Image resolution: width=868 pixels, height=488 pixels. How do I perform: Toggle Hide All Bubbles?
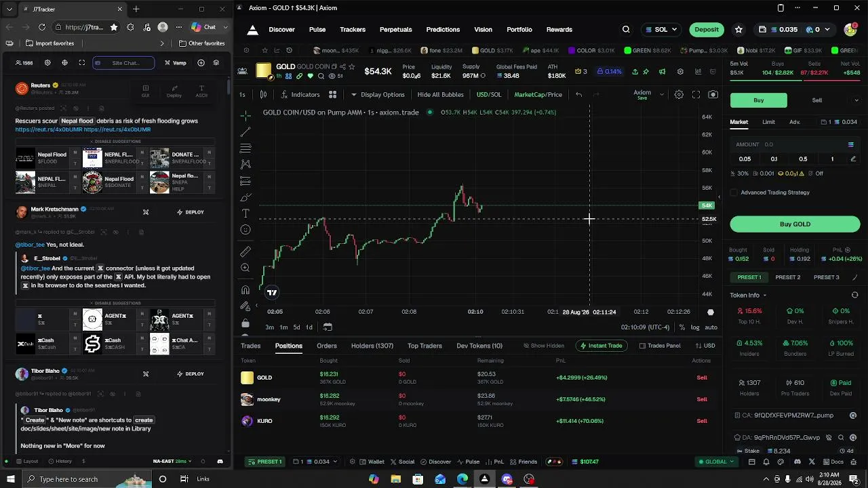tap(440, 95)
